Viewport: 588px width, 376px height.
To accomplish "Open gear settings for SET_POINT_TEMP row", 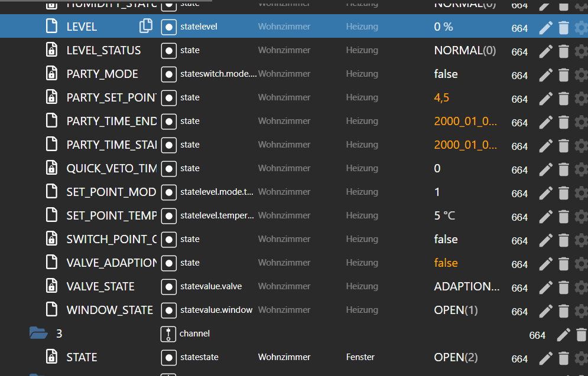I will tap(581, 216).
